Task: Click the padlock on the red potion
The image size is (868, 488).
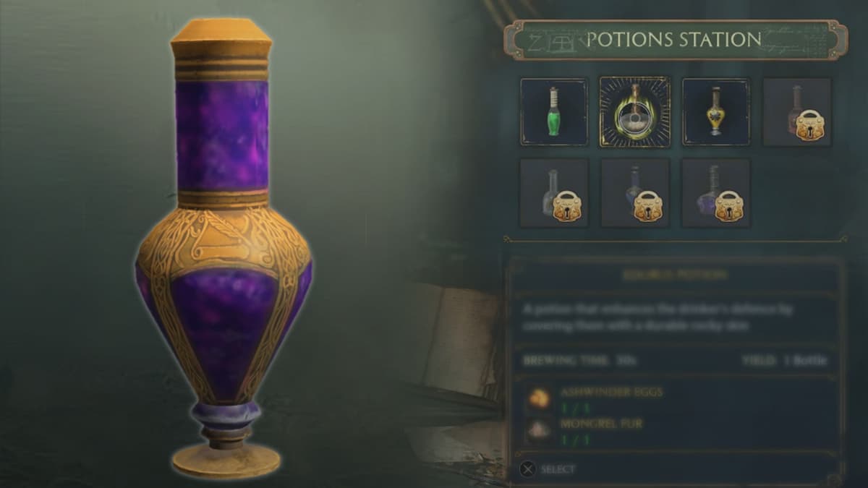Action: (811, 126)
